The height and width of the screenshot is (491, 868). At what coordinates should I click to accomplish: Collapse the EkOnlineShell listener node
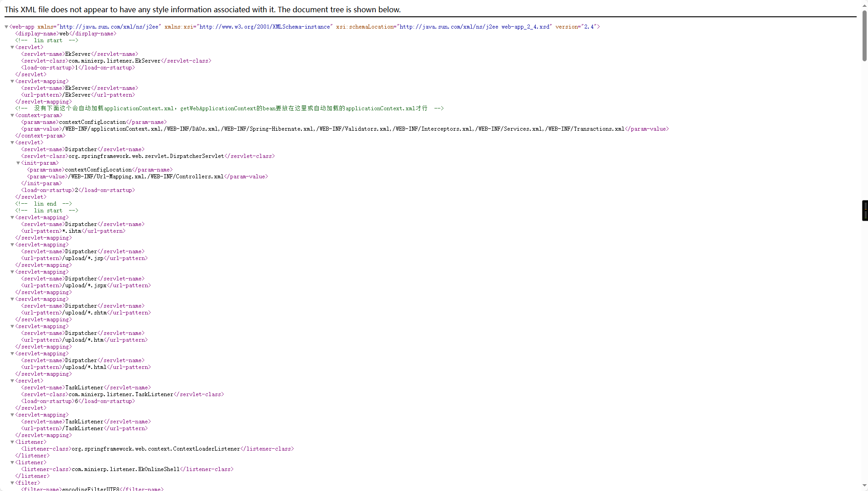coord(12,462)
